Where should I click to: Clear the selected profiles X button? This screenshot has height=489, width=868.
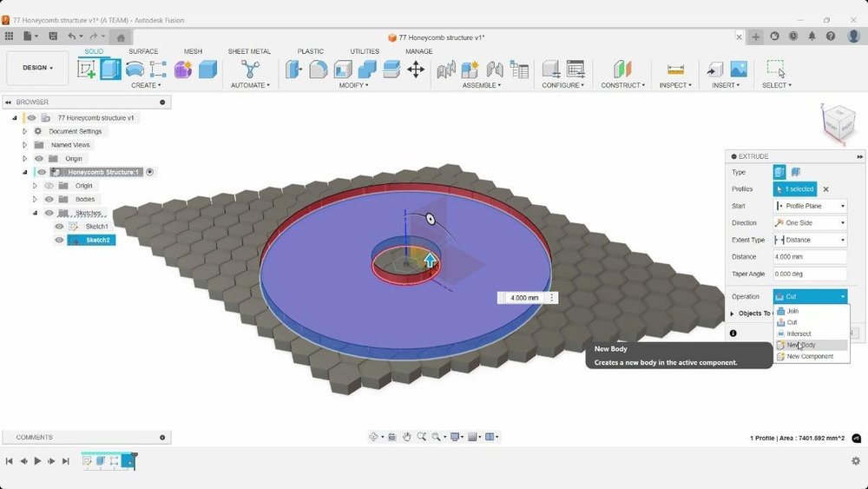826,189
